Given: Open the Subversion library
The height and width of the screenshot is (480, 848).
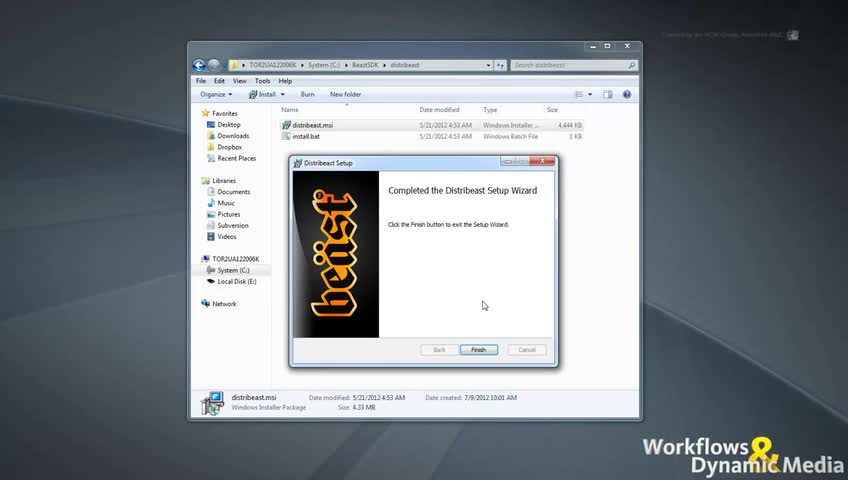Looking at the screenshot, I should point(233,225).
